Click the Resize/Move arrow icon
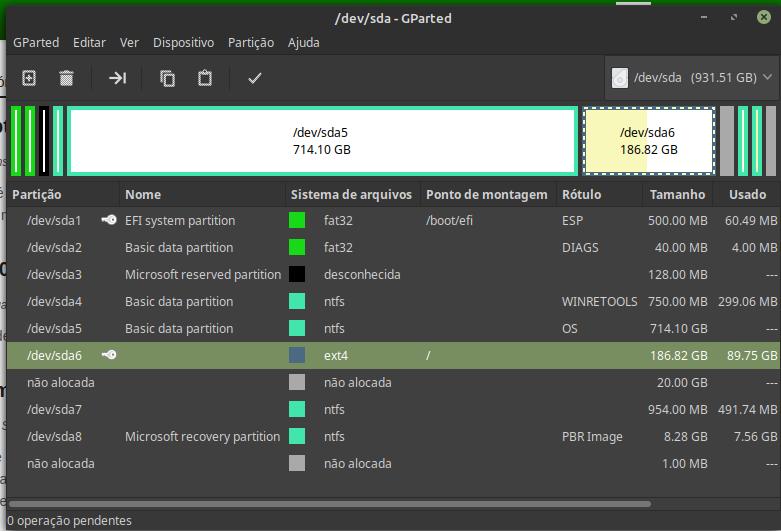Image resolution: width=781 pixels, height=532 pixels. tap(118, 78)
